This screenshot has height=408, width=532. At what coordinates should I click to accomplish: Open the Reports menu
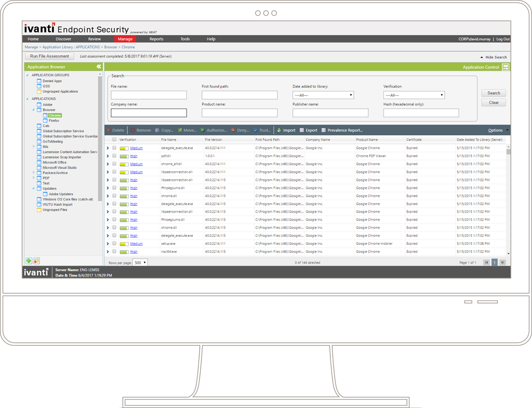click(156, 39)
